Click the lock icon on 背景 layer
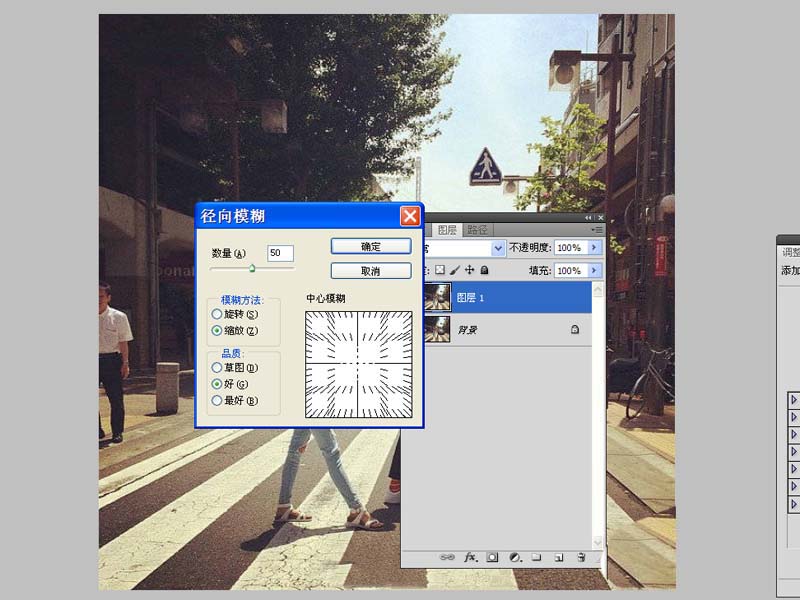This screenshot has width=800, height=600. (574, 330)
